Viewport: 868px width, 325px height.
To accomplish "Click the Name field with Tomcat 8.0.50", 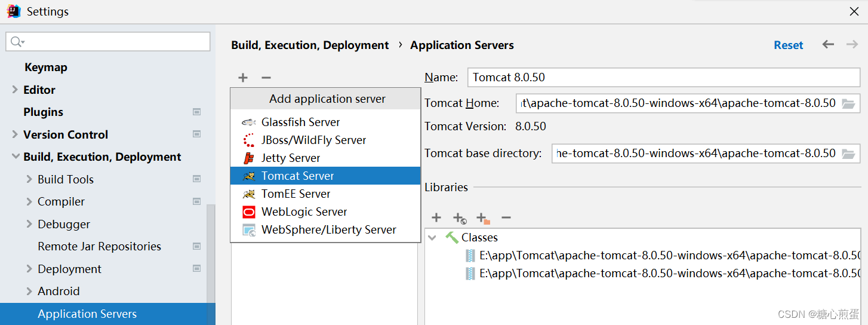I will click(x=664, y=77).
